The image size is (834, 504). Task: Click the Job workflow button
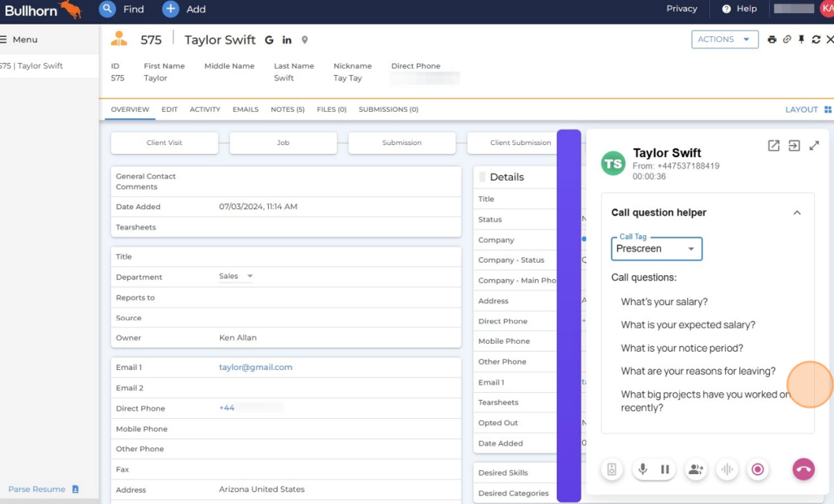[283, 143]
